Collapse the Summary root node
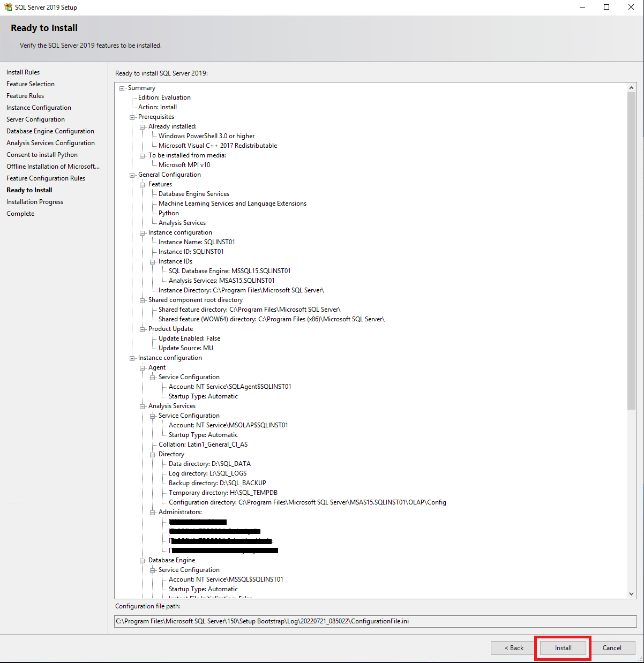This screenshot has width=644, height=663. pos(122,88)
